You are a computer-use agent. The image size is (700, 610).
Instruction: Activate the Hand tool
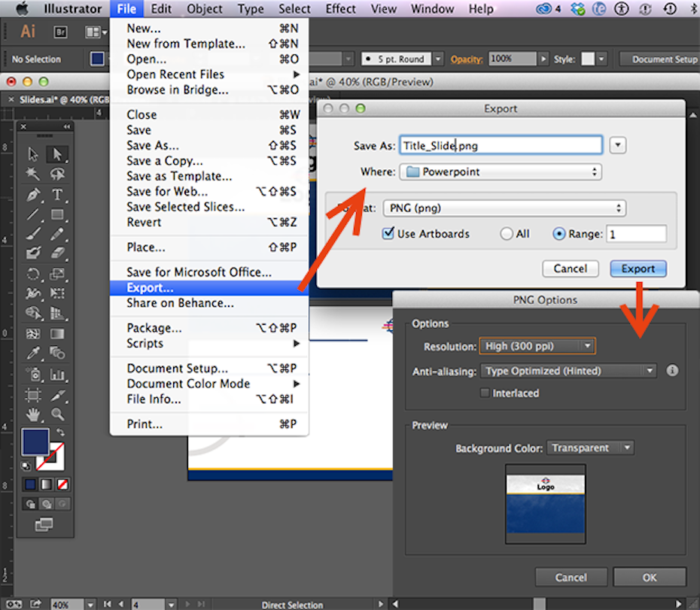click(x=33, y=414)
